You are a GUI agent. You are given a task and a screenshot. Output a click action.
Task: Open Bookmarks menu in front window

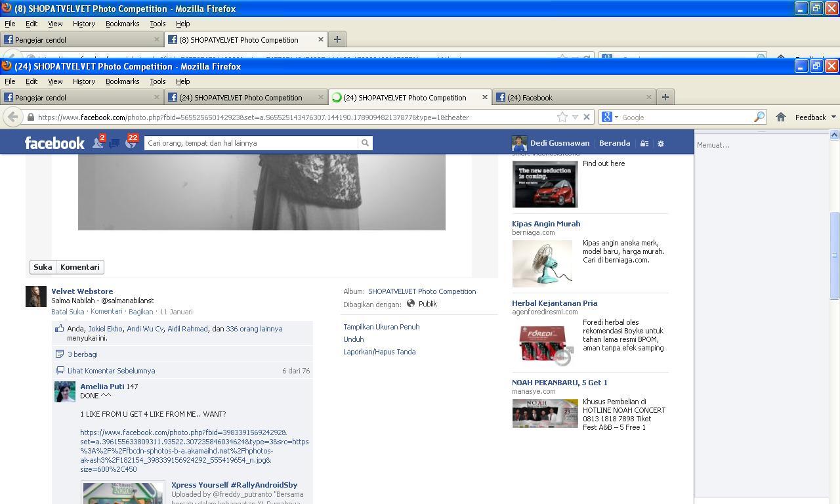123,81
